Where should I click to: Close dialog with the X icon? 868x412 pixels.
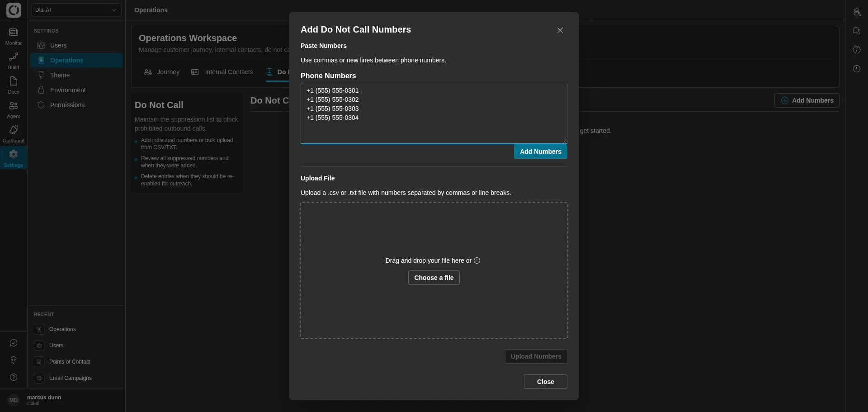(560, 30)
